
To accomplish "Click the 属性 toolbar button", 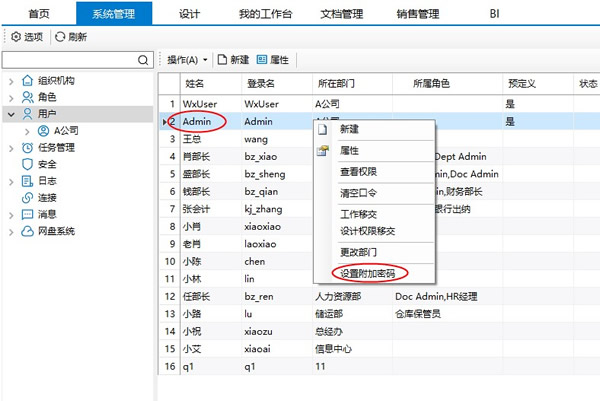I will (x=273, y=60).
